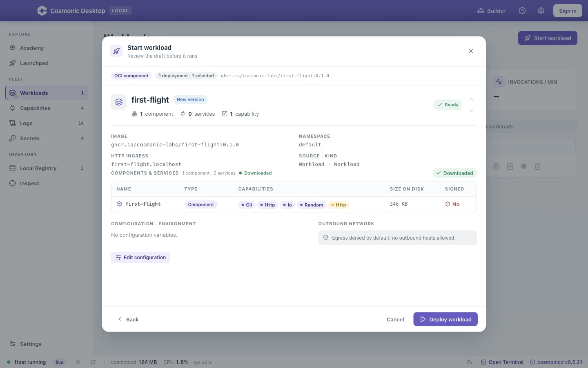Click the New version badge
This screenshot has width=588, height=368.
coord(190,99)
